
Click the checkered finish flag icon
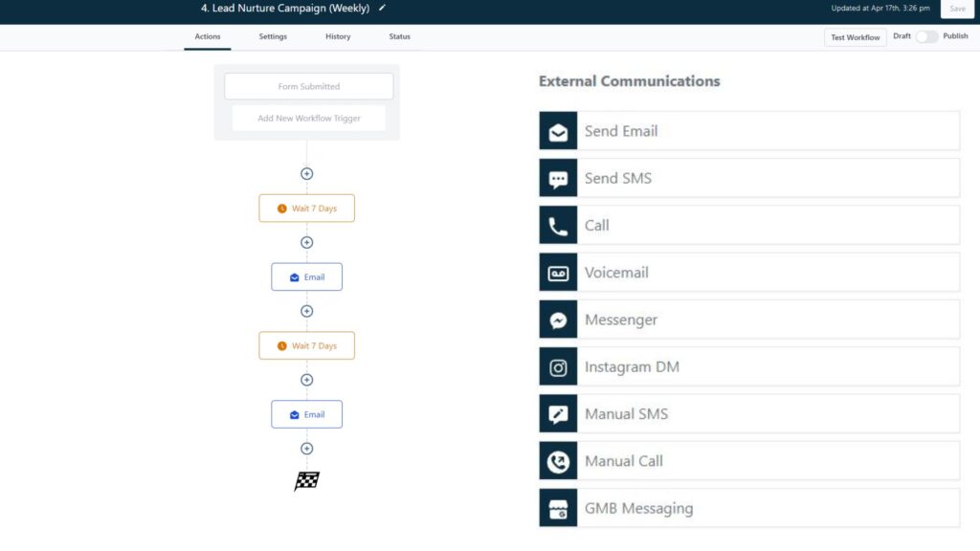(307, 481)
